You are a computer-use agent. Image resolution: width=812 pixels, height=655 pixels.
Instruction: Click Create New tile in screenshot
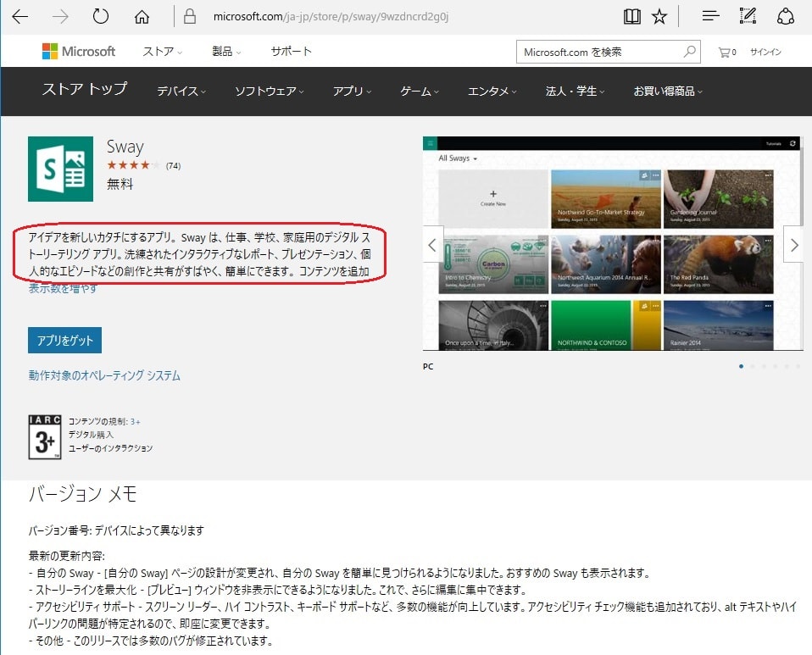click(493, 199)
